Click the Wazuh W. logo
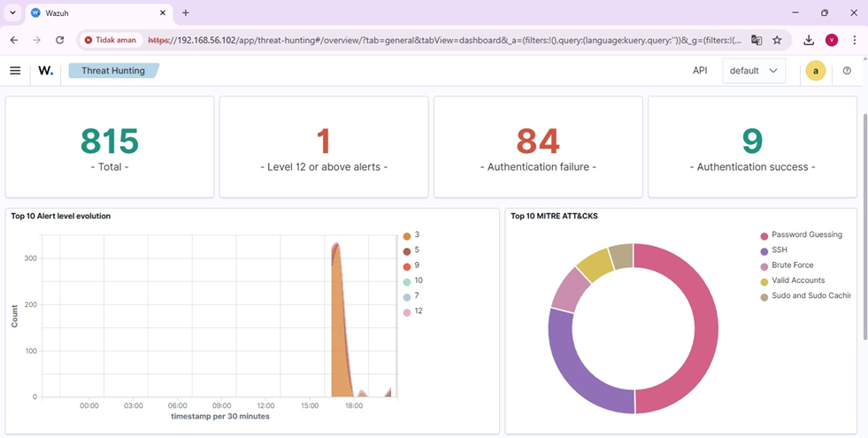 pos(45,71)
